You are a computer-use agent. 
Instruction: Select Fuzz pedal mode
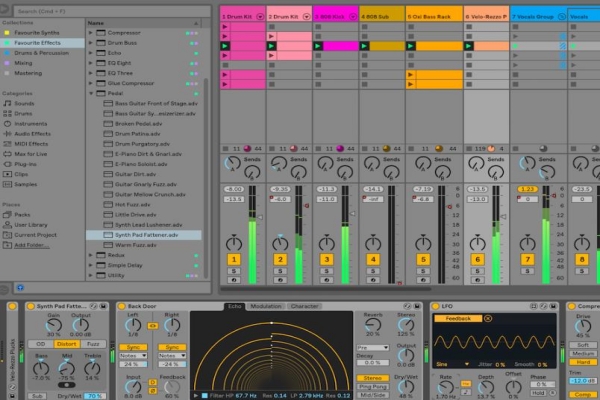pyautogui.click(x=93, y=344)
